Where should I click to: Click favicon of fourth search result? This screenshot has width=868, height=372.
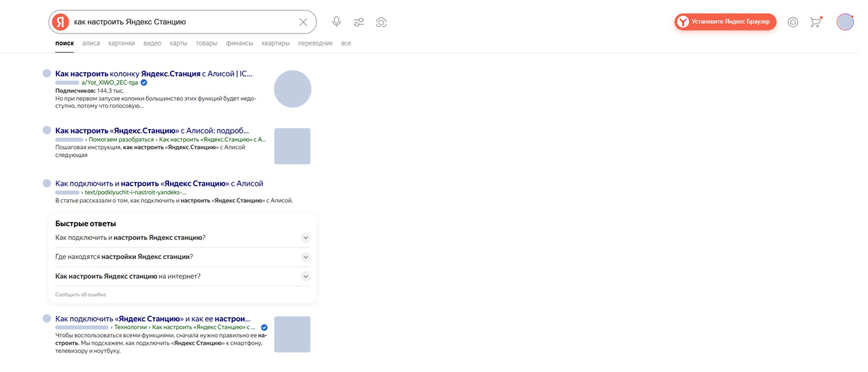pyautogui.click(x=47, y=319)
